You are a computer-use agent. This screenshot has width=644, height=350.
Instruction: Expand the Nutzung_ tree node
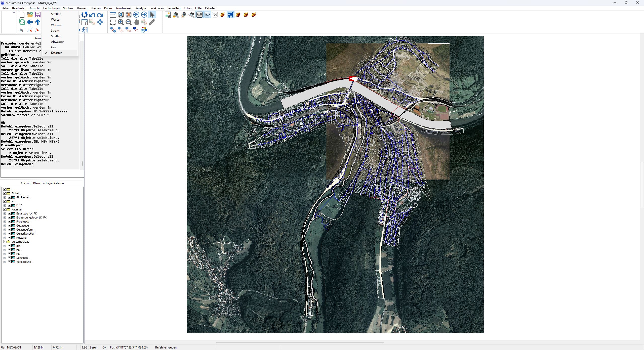point(5,238)
